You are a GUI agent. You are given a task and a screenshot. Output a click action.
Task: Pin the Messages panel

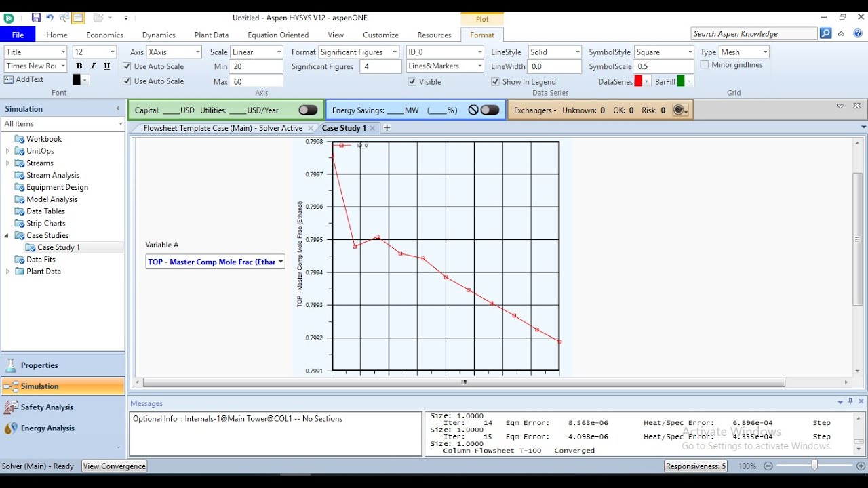[x=850, y=402]
